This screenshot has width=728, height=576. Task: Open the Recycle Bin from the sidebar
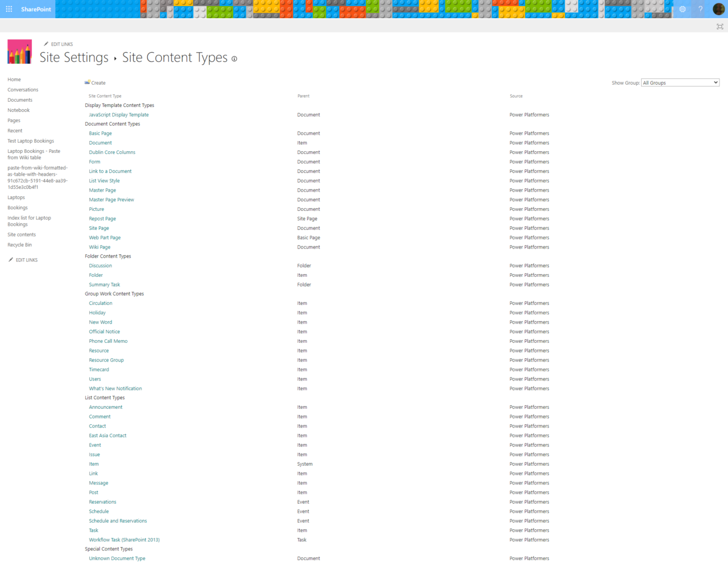pos(19,245)
